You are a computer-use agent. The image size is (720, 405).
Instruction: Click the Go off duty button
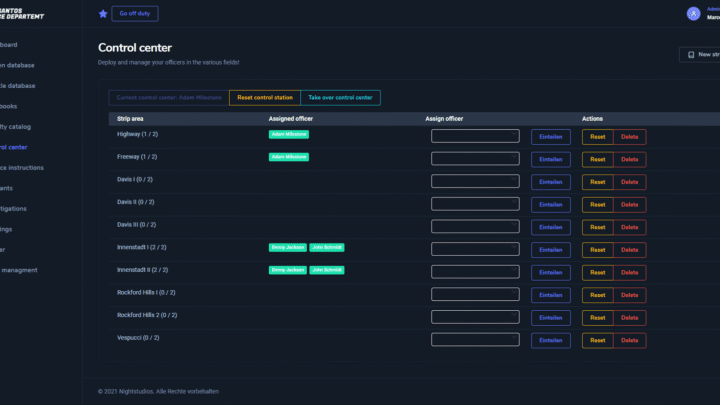click(135, 14)
